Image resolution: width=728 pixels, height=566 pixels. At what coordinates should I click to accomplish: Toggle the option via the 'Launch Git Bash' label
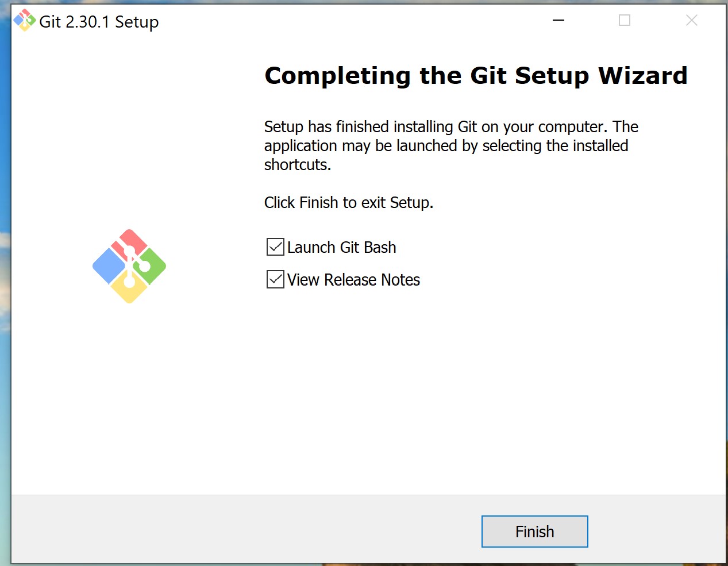[342, 248]
